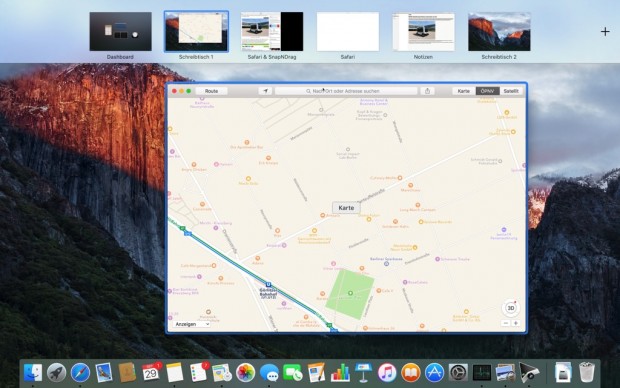Open Finder from the Dock
The image size is (620, 388).
click(x=33, y=373)
